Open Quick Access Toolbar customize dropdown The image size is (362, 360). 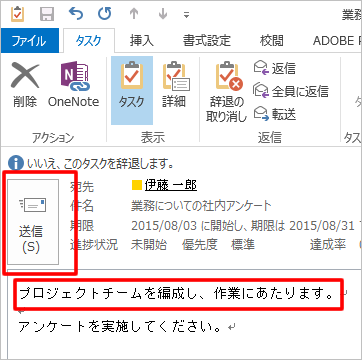pos(187,15)
